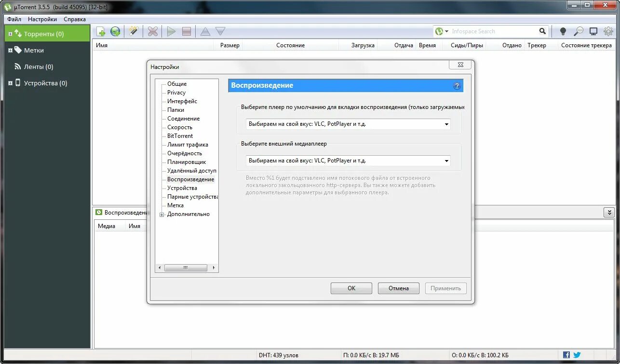Select Privacy in settings tree
This screenshot has width=620, height=364.
pyautogui.click(x=176, y=93)
